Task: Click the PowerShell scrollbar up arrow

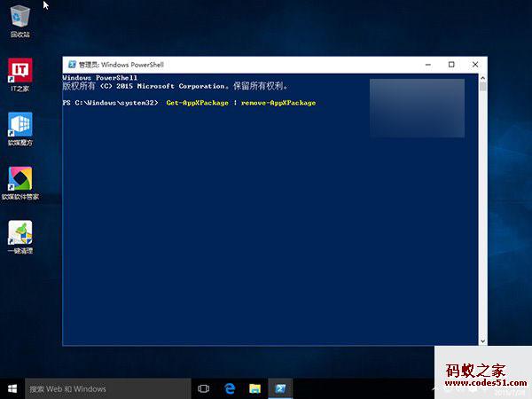Action: 482,77
